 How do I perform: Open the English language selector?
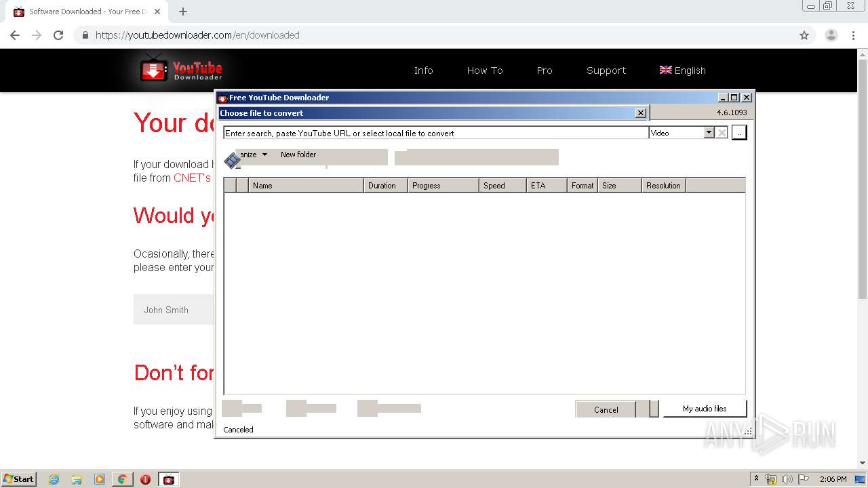[x=682, y=70]
